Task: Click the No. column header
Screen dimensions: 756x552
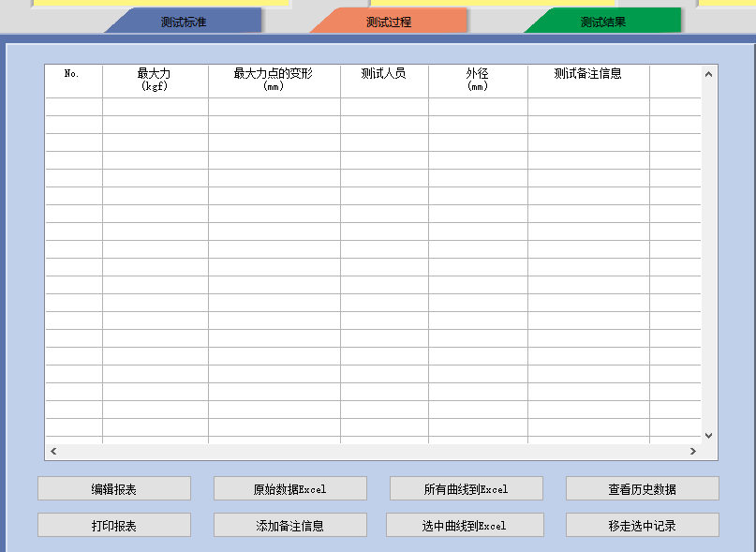Action: tap(73, 80)
